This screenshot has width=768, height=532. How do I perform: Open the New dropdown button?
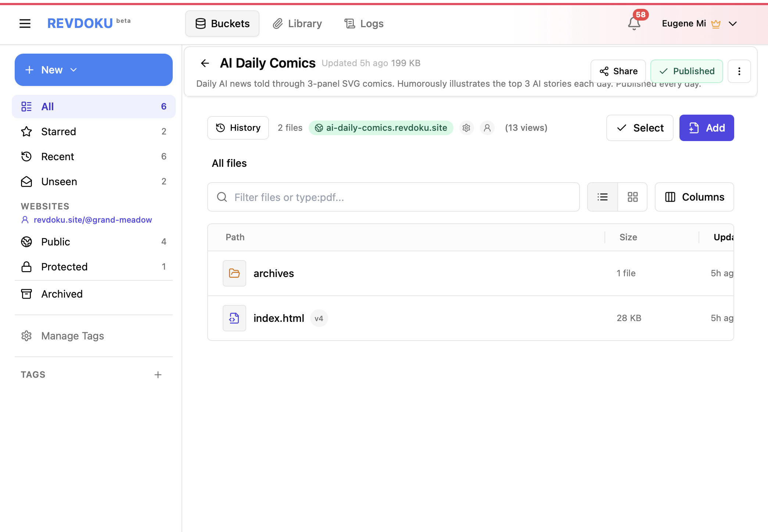point(94,70)
